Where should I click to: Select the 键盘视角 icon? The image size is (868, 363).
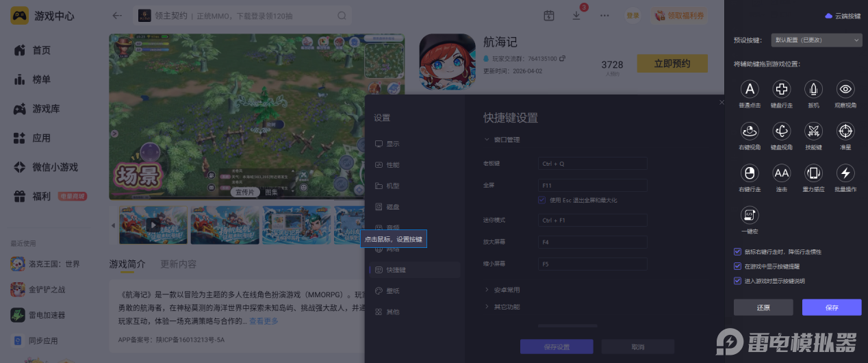(782, 131)
